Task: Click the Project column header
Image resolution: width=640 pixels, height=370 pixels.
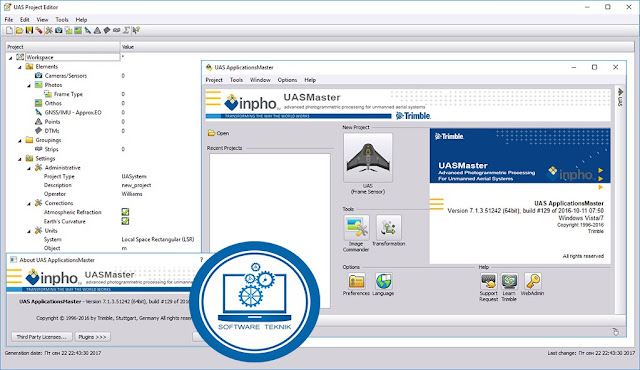Action: click(63, 47)
